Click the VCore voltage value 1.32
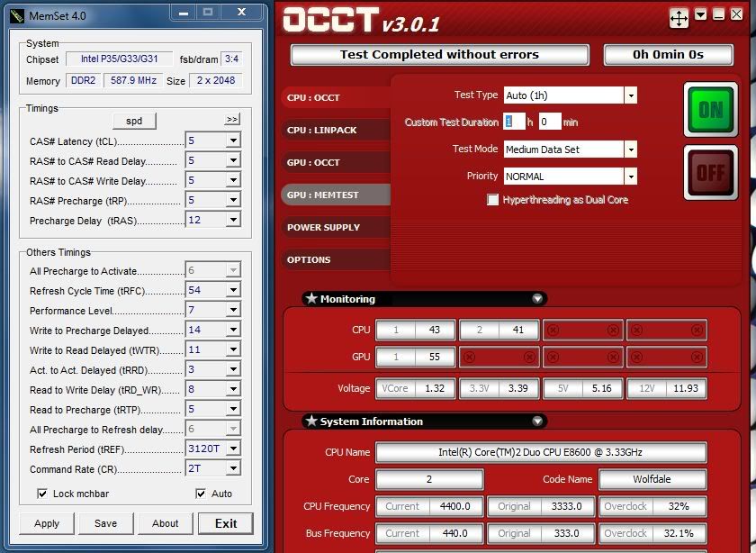This screenshot has height=553, width=756. click(x=435, y=388)
